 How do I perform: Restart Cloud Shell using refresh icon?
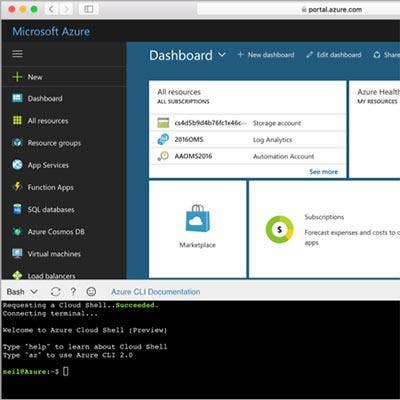click(55, 292)
